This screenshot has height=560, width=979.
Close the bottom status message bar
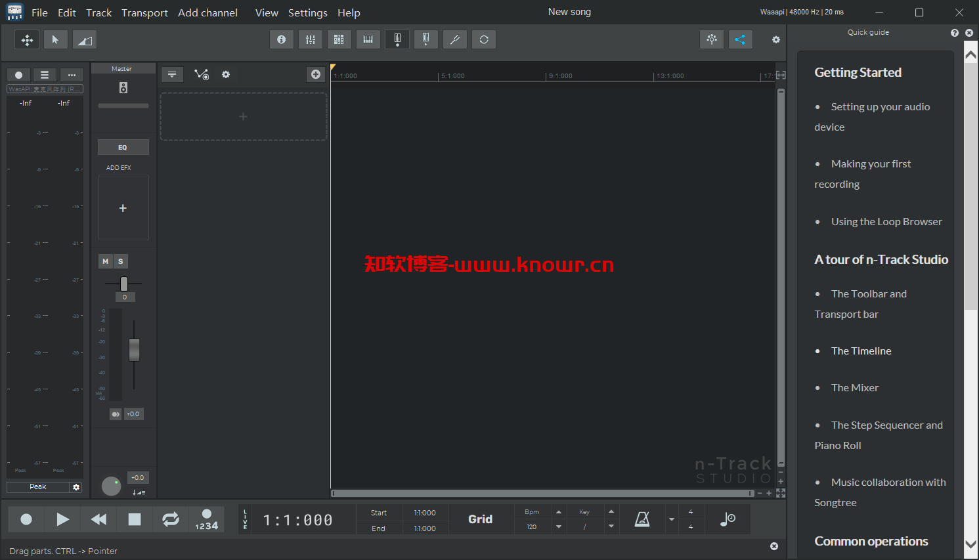click(774, 546)
